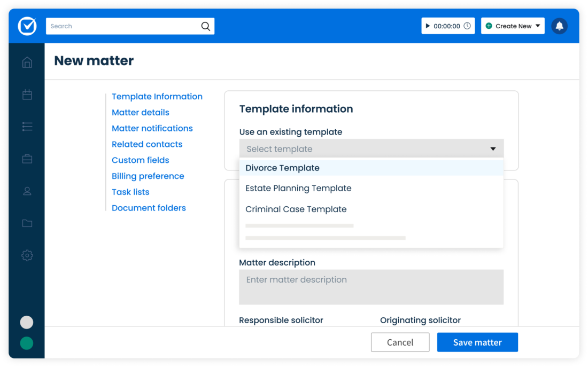Open Settings gear in sidebar
This screenshot has width=588, height=367.
27,255
